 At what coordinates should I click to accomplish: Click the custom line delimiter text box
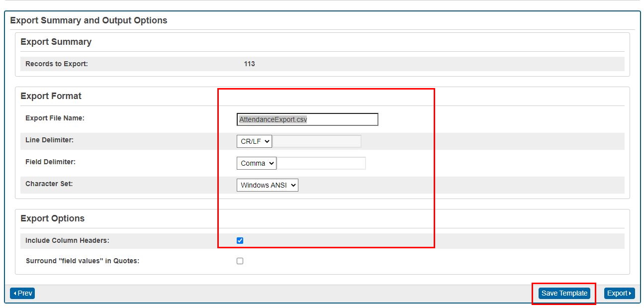[x=317, y=141]
